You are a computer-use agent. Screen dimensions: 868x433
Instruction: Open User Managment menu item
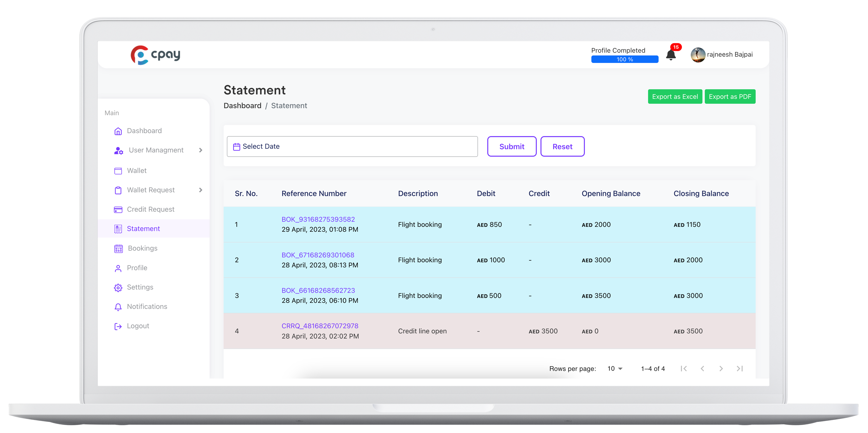pyautogui.click(x=156, y=150)
